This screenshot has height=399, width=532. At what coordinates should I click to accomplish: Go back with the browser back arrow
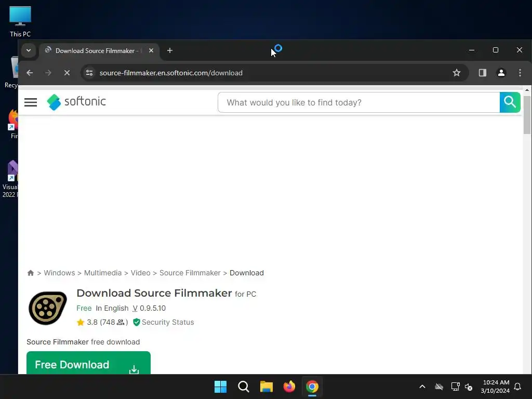(x=30, y=73)
